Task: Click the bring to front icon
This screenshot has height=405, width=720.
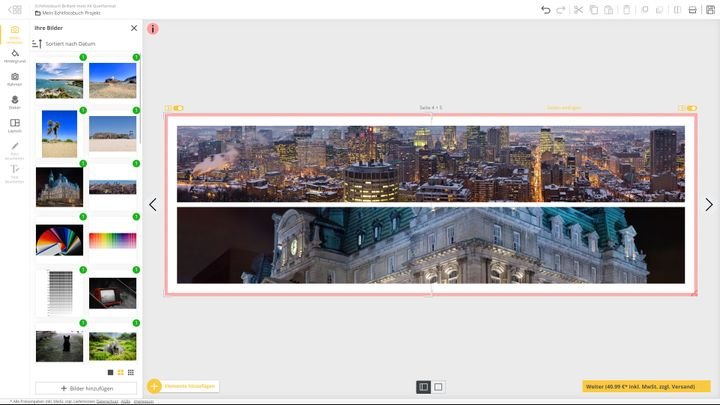Action: [645, 10]
